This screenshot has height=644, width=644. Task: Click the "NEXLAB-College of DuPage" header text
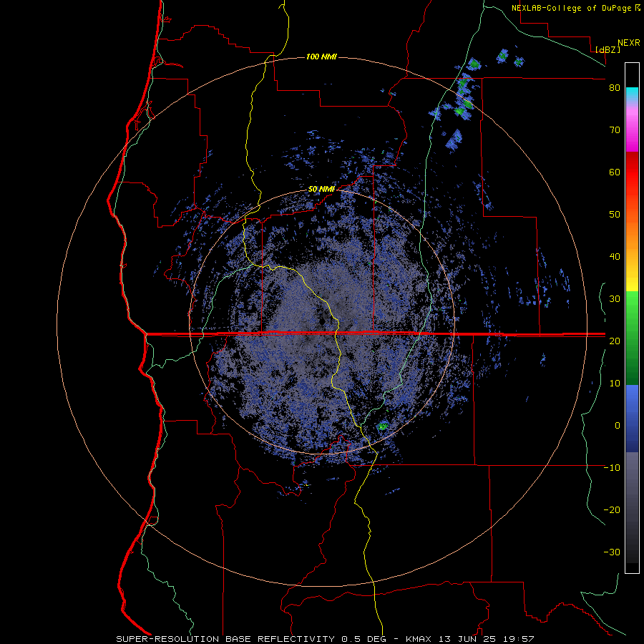pos(572,8)
